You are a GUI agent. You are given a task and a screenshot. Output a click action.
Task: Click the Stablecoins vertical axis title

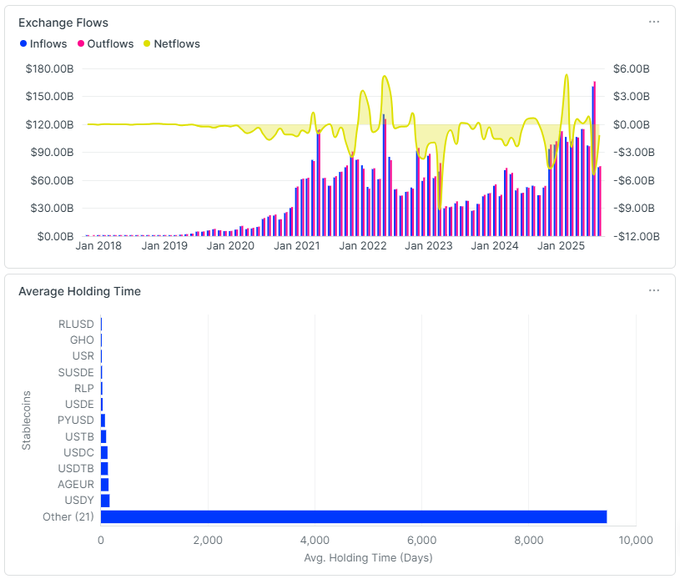coord(26,420)
